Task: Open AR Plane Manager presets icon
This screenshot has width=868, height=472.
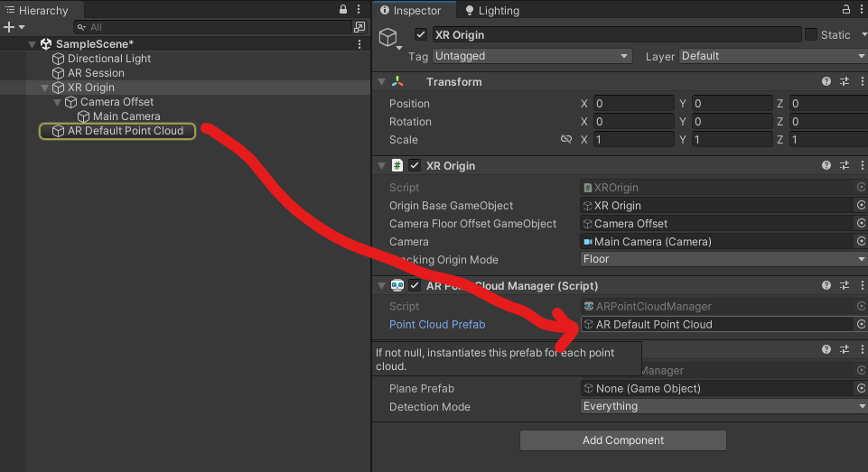Action: click(x=845, y=349)
